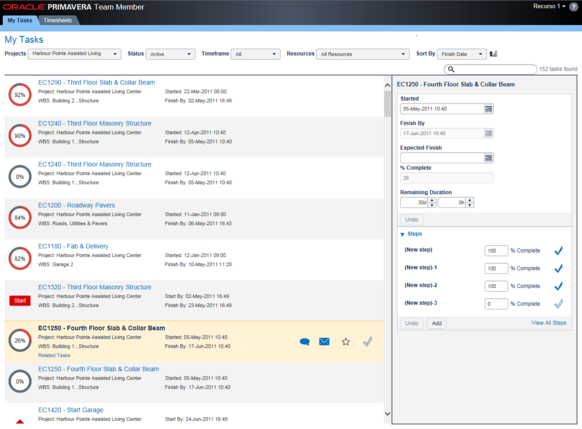The height and width of the screenshot is (429, 582).
Task: Star the selected EC1250 task
Action: [x=346, y=341]
